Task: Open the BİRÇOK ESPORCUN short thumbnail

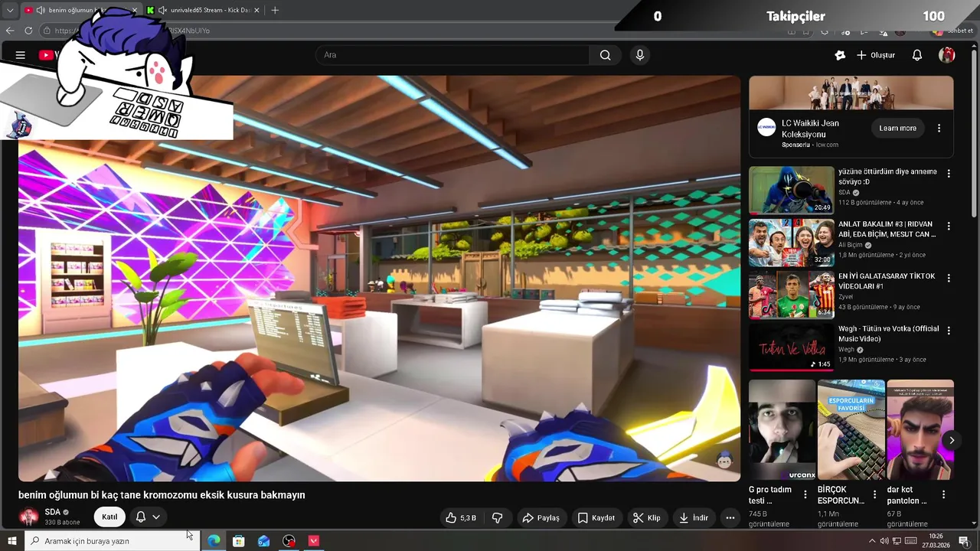Action: click(x=851, y=430)
